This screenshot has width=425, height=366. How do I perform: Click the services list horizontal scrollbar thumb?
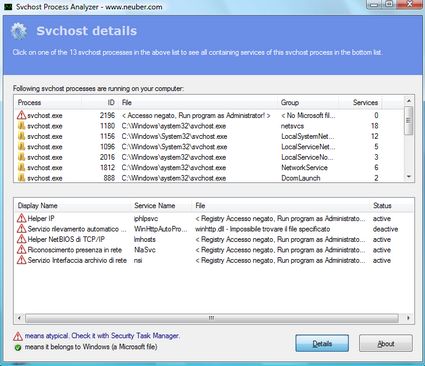pyautogui.click(x=212, y=318)
